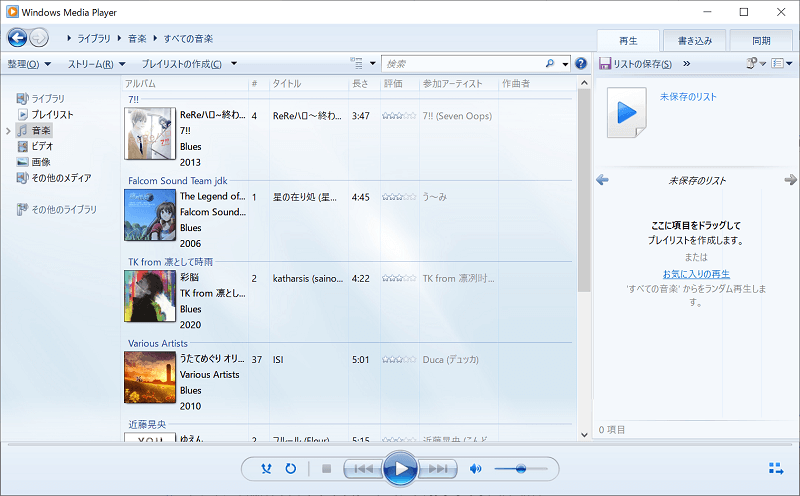Screen dimensions: 800x496
Task: Select その他のライブラリ in the navigation pane
Action: (57, 209)
